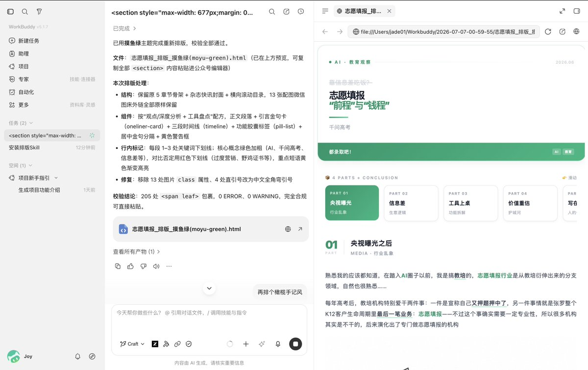Expand the 已完成 status chevron
The height and width of the screenshot is (370, 588).
[135, 28]
